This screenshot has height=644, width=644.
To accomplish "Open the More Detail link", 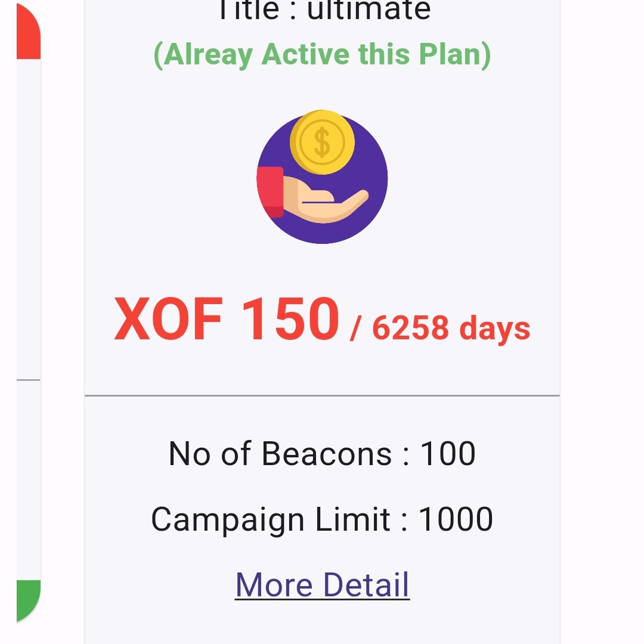I will 322,584.
